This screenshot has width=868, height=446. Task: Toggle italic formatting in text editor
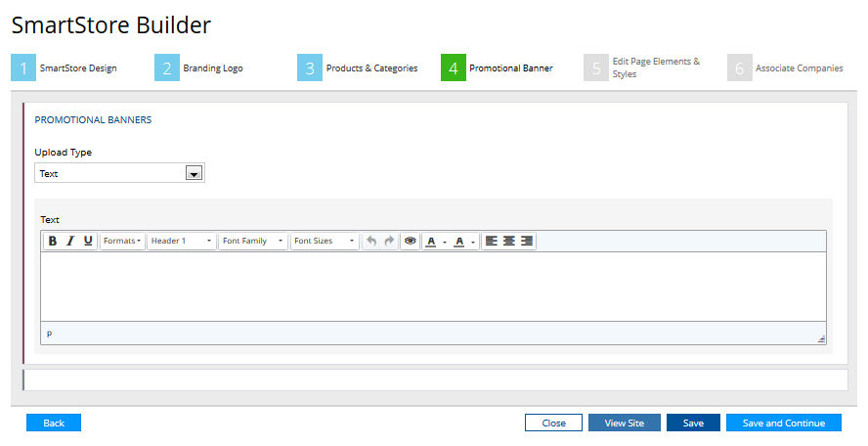70,241
